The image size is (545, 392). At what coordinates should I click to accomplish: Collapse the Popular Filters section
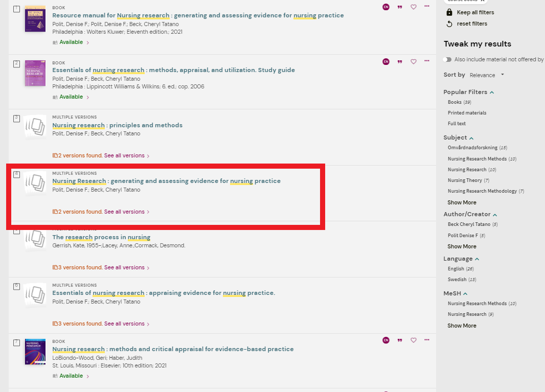492,92
